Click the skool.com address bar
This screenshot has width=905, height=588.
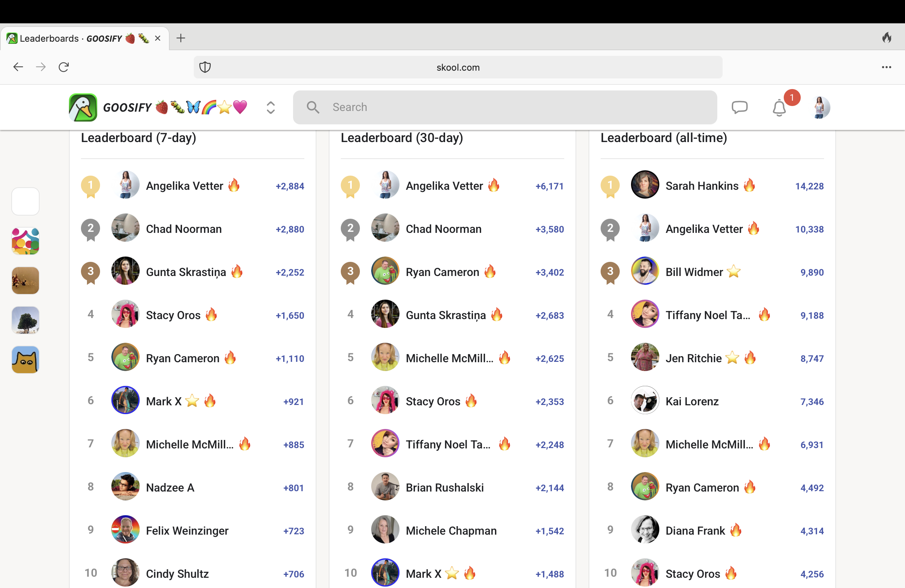click(458, 67)
